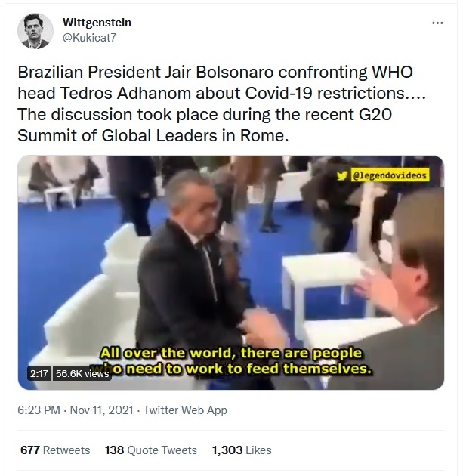463x476 pixels.
Task: Open the 6:23 PM timestamp link
Action: 39,410
